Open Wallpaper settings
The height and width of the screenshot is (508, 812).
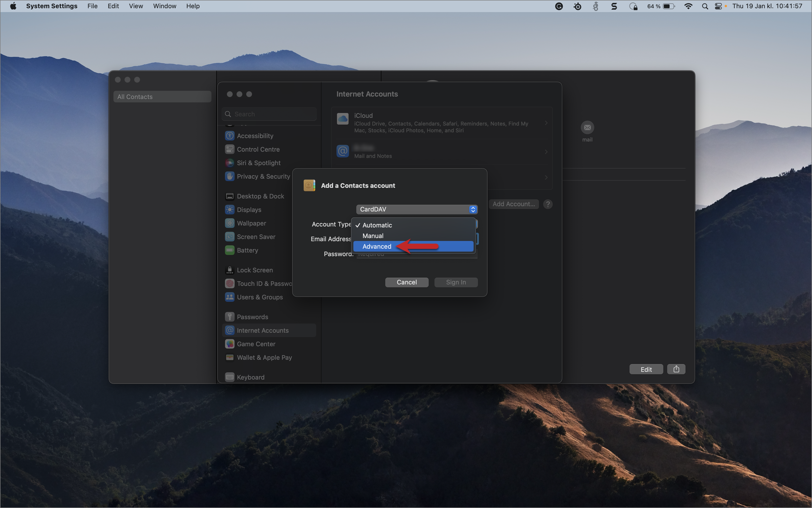pos(258,223)
